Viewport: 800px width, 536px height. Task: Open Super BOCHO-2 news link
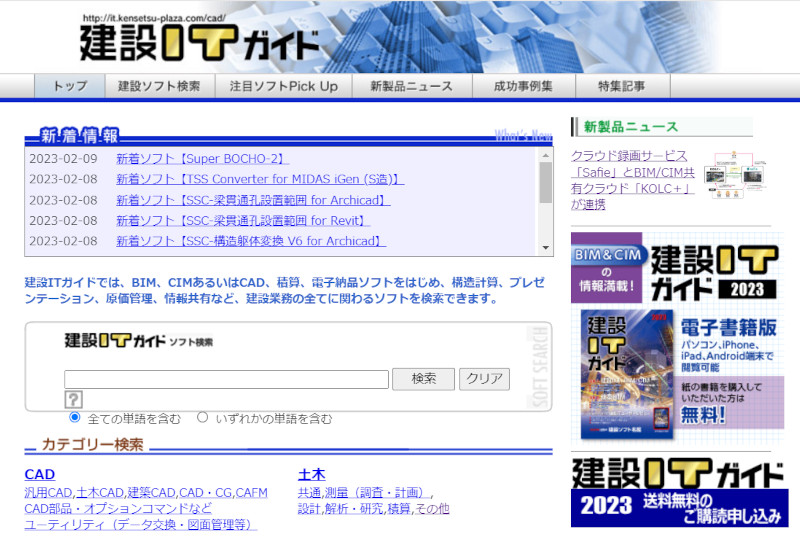pos(202,158)
